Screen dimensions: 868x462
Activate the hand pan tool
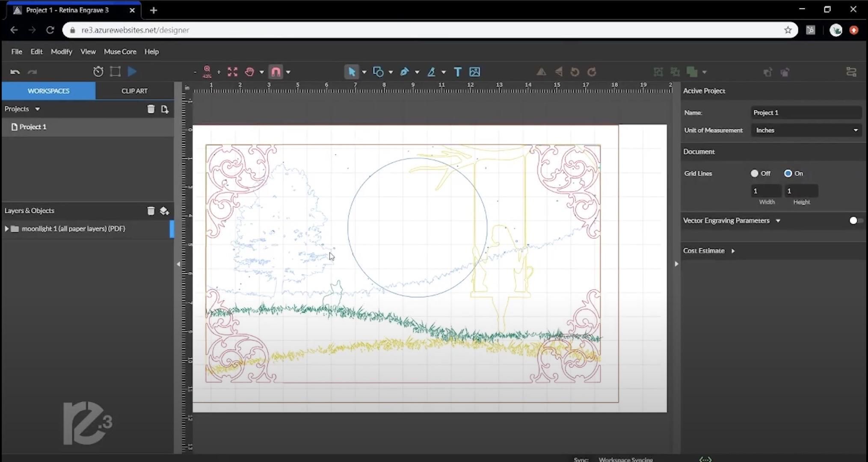coord(249,72)
